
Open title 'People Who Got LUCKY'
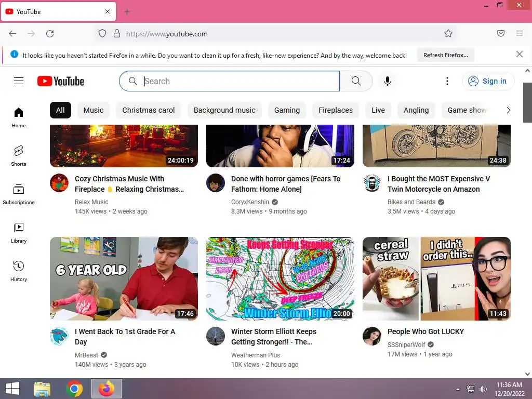pyautogui.click(x=425, y=331)
